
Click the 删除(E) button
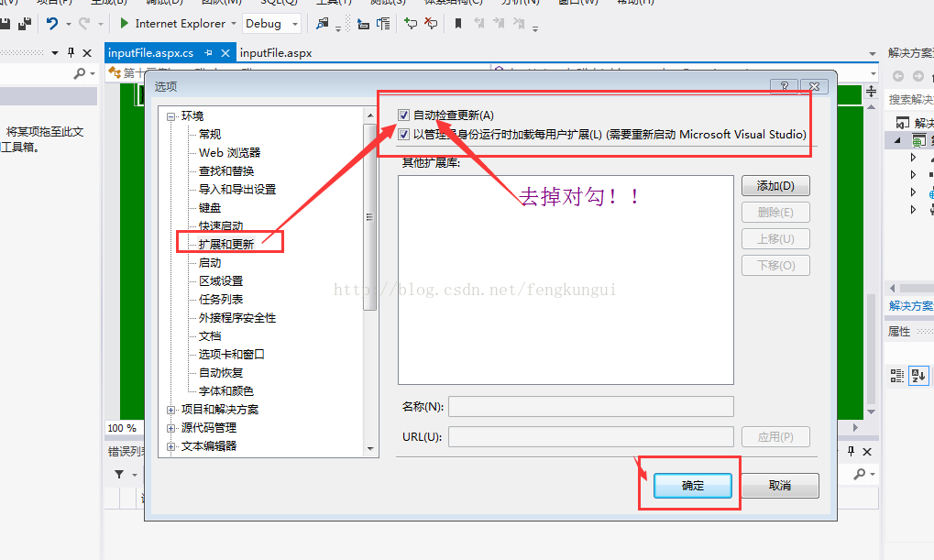775,212
